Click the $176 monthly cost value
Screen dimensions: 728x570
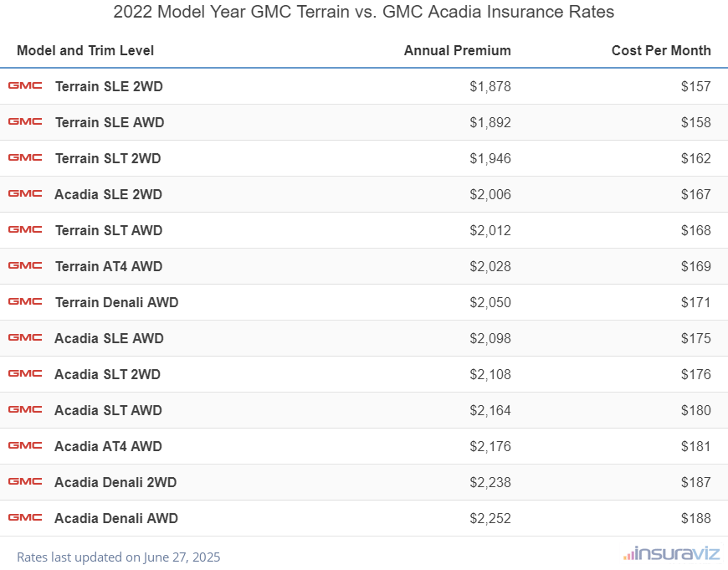point(696,374)
